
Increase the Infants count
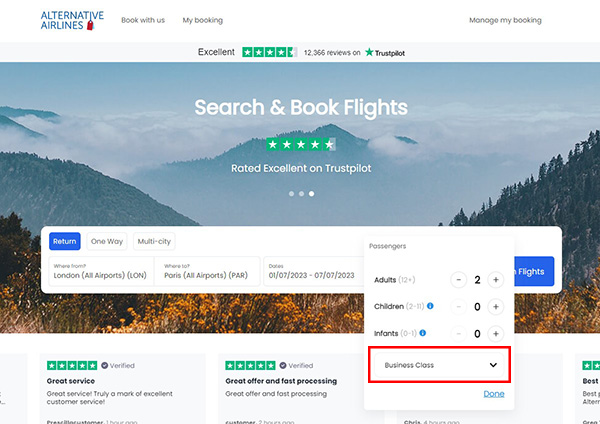[x=496, y=334]
